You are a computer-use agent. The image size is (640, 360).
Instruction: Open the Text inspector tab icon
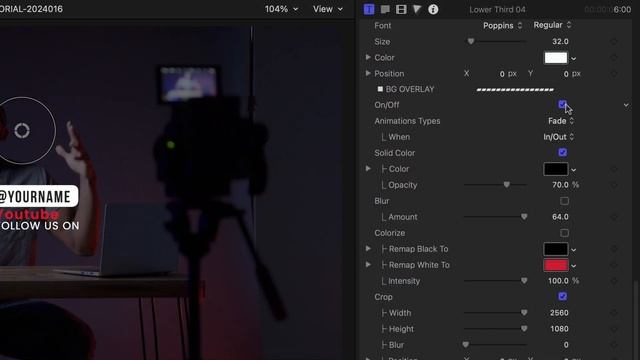[369, 9]
